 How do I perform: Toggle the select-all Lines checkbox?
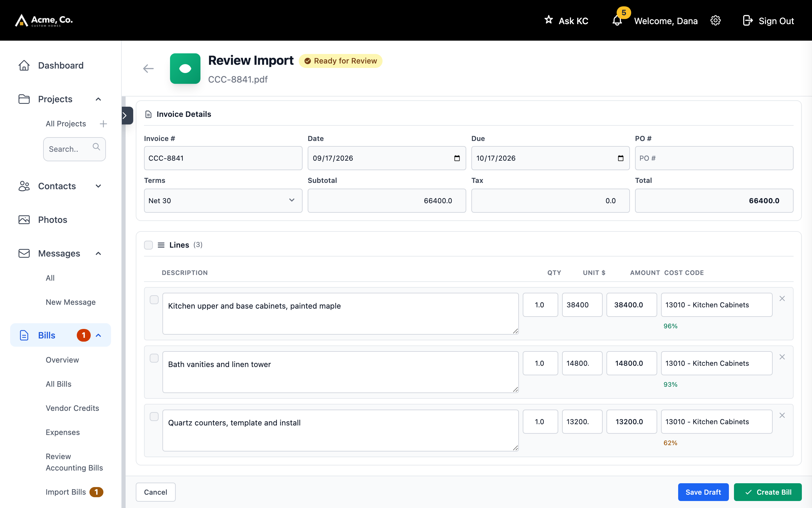pos(148,245)
